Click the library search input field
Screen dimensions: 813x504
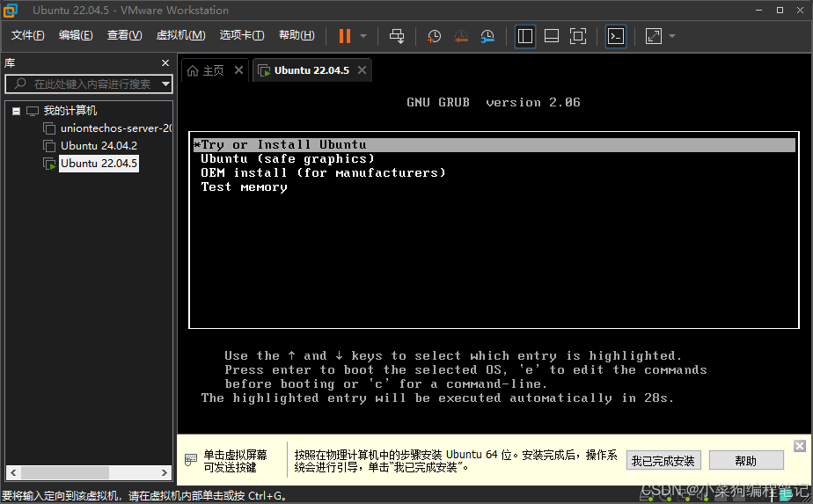pos(88,84)
